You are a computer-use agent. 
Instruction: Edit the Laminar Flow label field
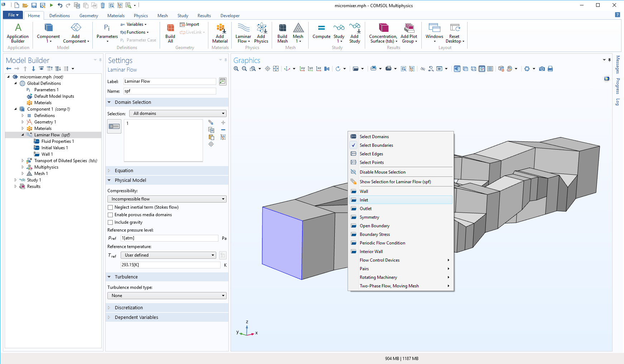(x=169, y=81)
